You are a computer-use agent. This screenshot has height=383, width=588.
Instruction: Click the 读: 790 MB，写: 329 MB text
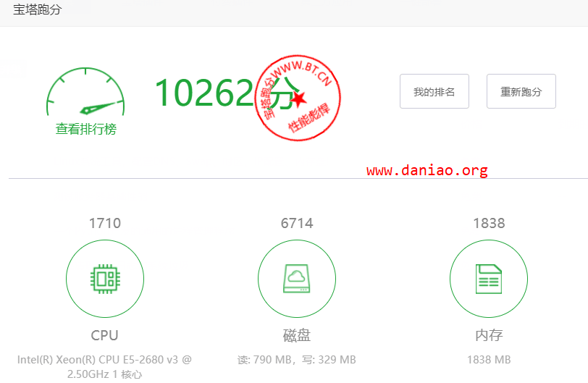click(297, 360)
